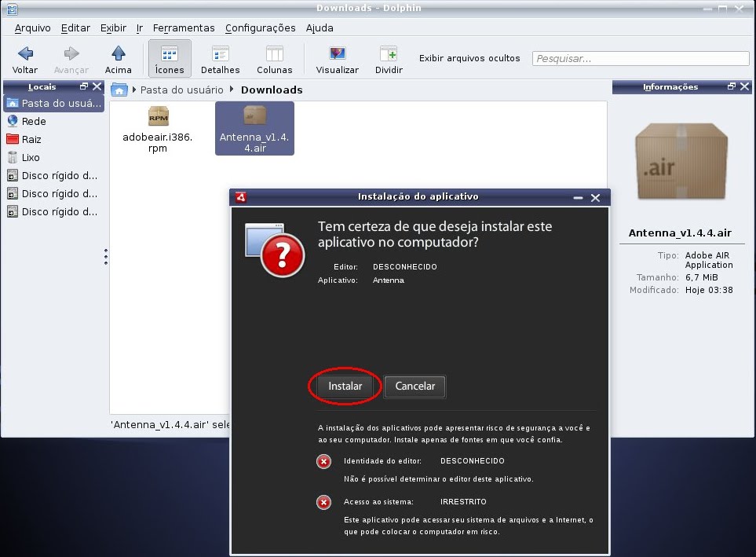Open the Exibir menu
Viewport: 756px width, 557px height.
(113, 28)
